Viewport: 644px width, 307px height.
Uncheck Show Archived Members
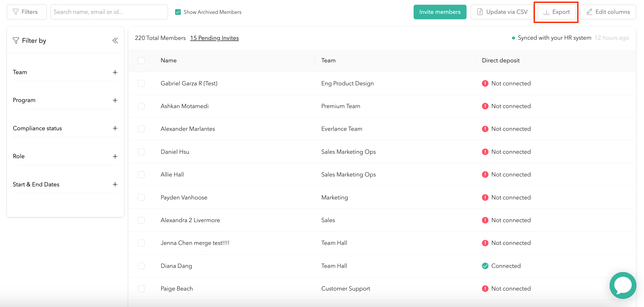coord(178,12)
